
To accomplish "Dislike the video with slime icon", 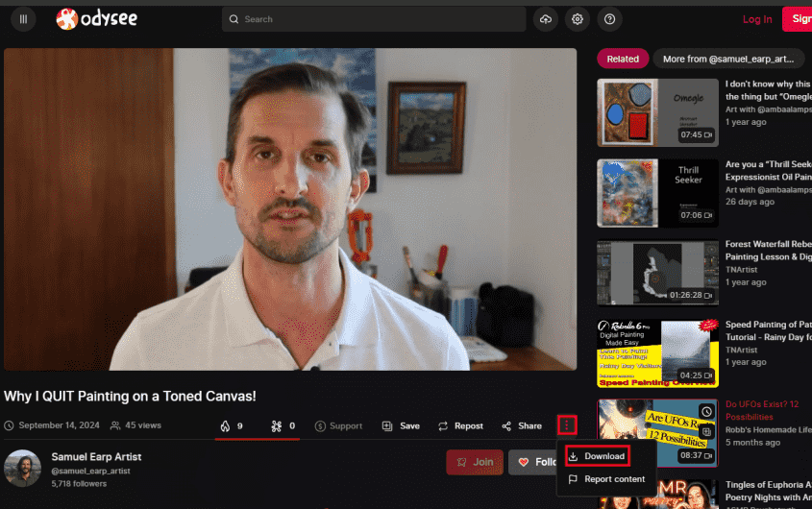I will pos(283,425).
